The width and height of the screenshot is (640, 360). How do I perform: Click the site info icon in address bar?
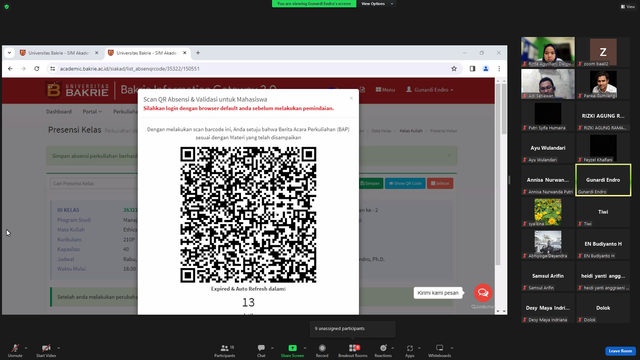[x=52, y=69]
